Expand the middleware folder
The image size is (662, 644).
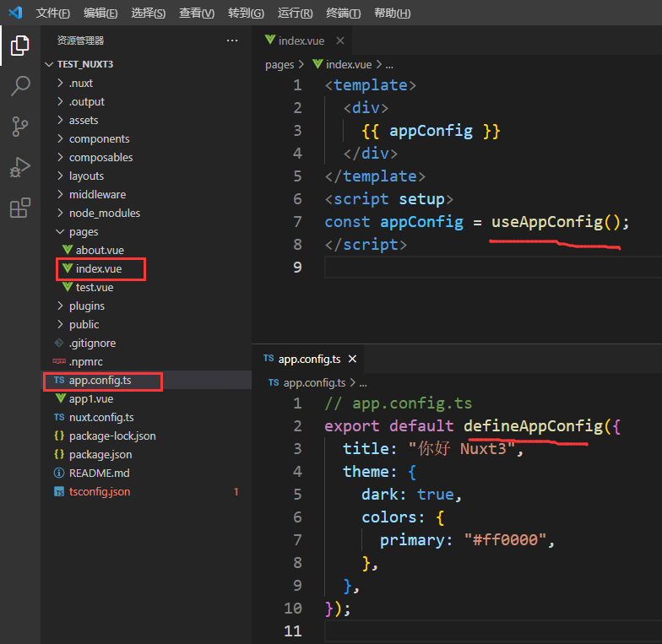pyautogui.click(x=61, y=194)
